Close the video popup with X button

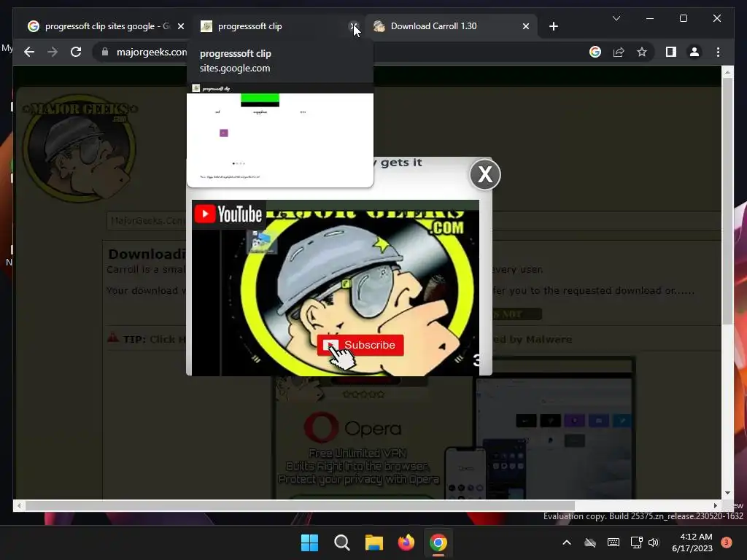(485, 174)
